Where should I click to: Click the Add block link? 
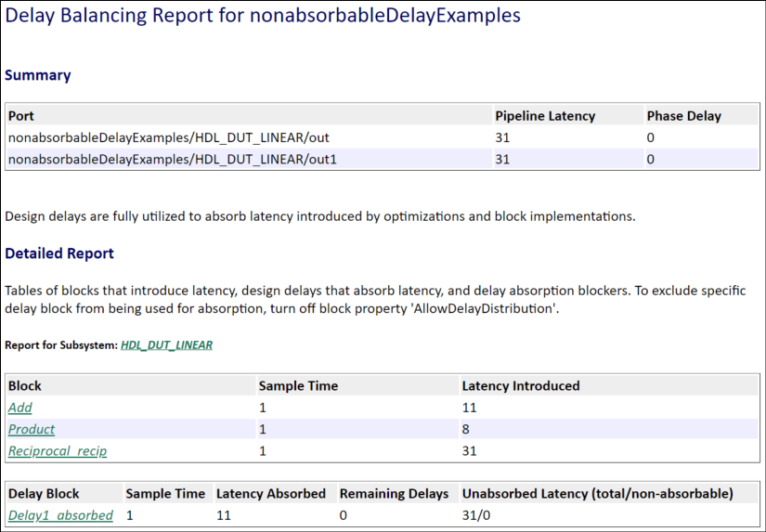[x=20, y=408]
